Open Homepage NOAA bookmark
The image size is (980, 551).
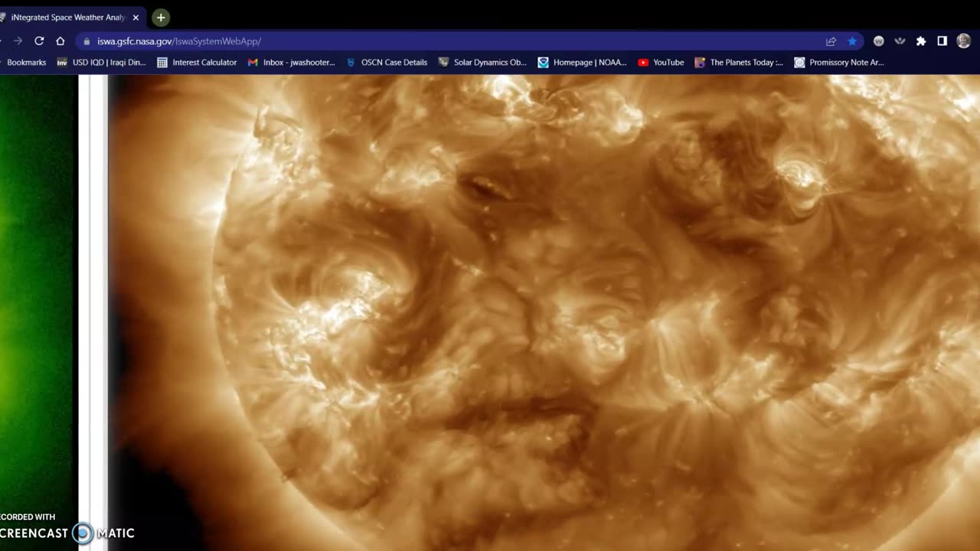(x=582, y=63)
